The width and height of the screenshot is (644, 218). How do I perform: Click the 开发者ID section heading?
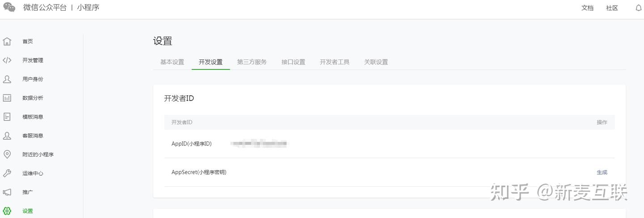[179, 98]
